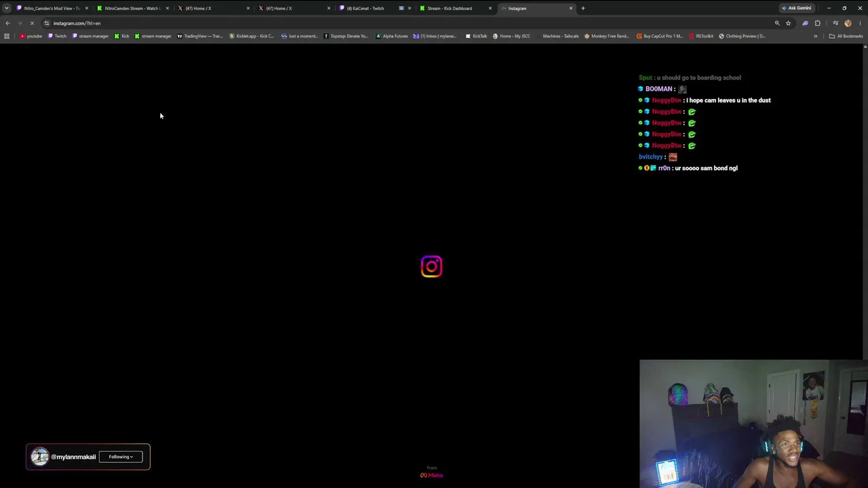Click the zoom magnifier icon in the address bar
Screen dimensions: 868x488
click(777, 23)
